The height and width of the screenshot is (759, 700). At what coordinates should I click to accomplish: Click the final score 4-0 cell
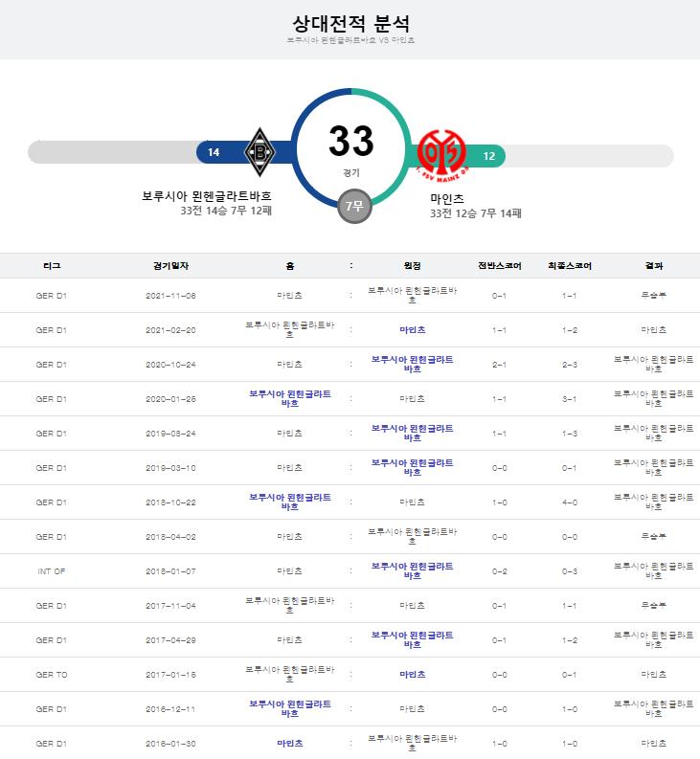click(570, 502)
